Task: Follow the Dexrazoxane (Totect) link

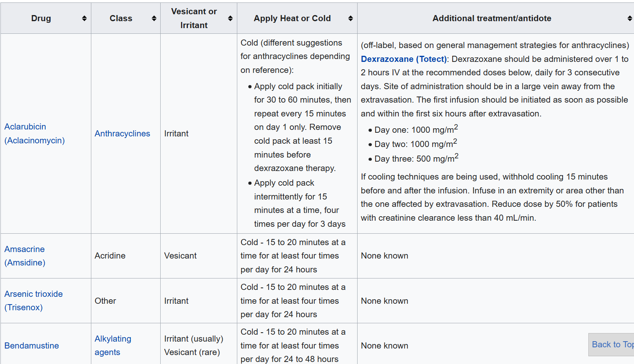Action: tap(404, 59)
